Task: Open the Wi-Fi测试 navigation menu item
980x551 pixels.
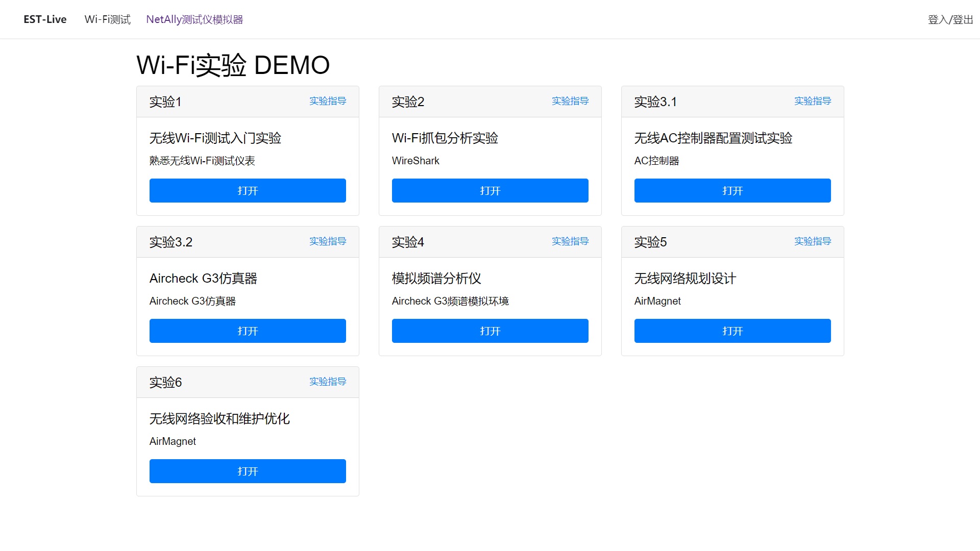Action: (107, 19)
